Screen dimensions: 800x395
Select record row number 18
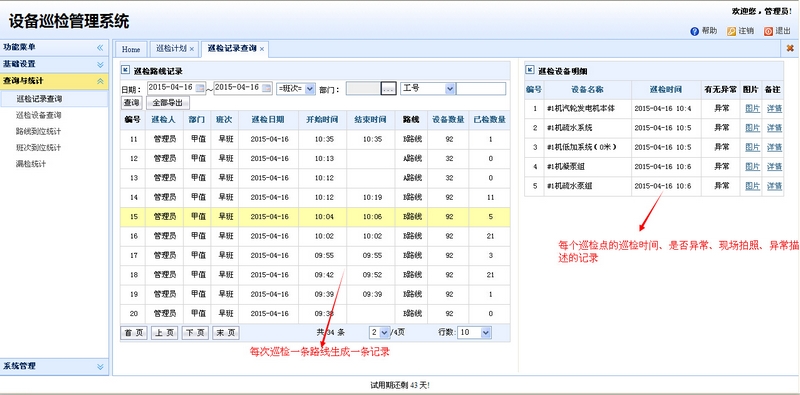[x=315, y=275]
